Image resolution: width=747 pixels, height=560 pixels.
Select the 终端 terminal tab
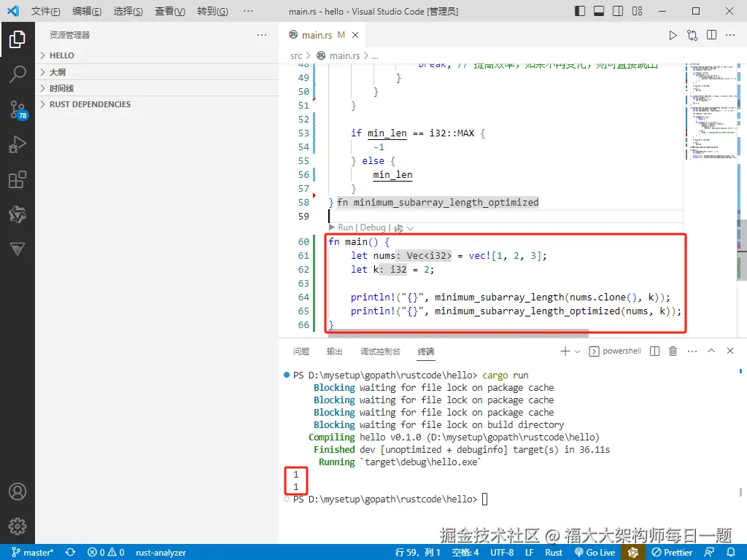pos(426,351)
